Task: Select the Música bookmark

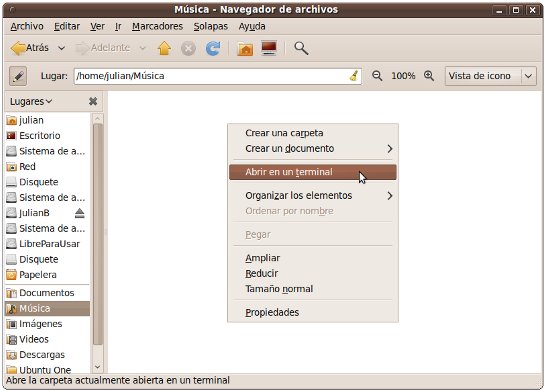Action: coord(48,308)
